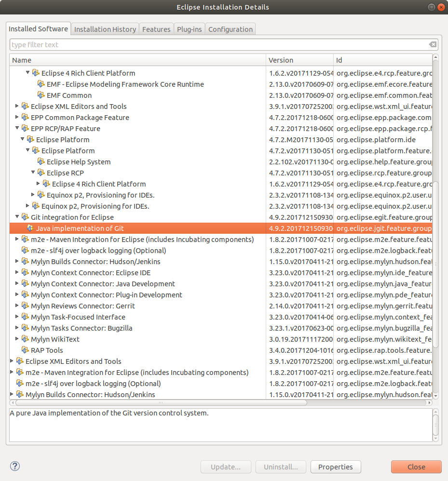Viewport: 448px width, 481px height.
Task: Expand Mylyn Context Connector: Eclipse IDE node
Action: coord(17,272)
